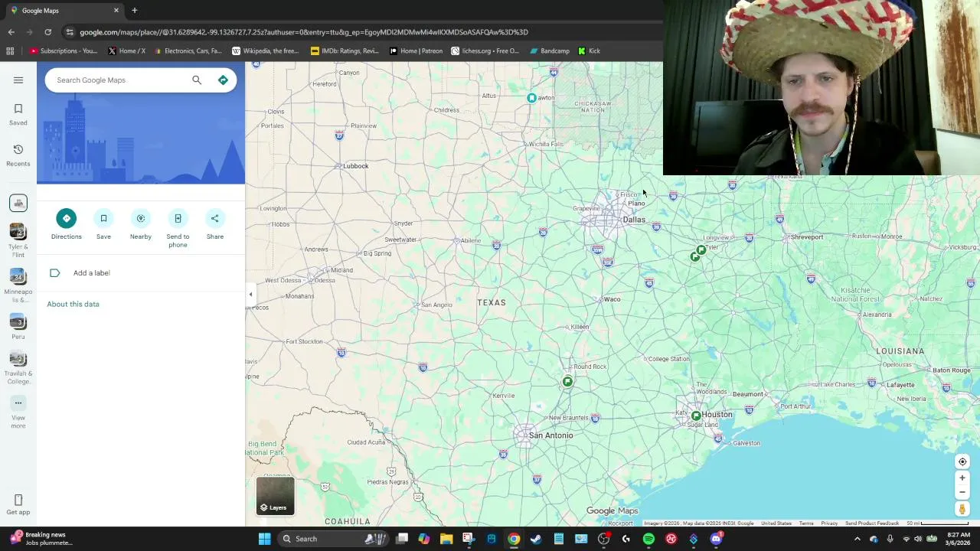Open the Google Maps hamburger menu
This screenshot has height=551, width=980.
[18, 80]
